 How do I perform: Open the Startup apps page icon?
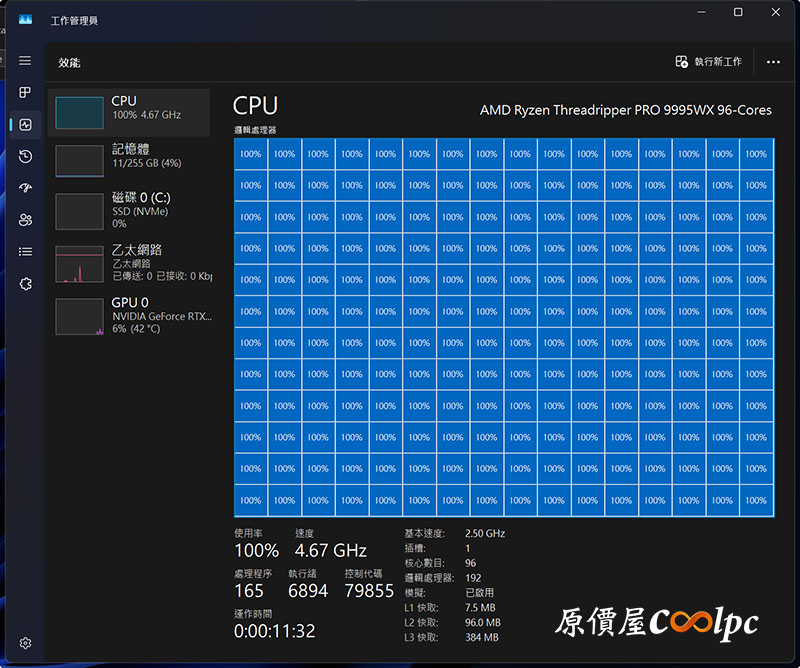coord(25,188)
